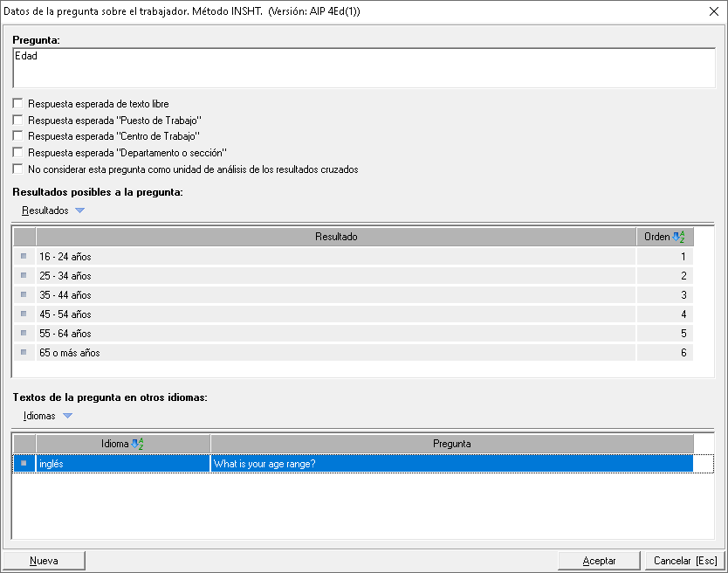Click row marker icon for 35 - 44 años
This screenshot has height=573, width=728.
click(24, 295)
